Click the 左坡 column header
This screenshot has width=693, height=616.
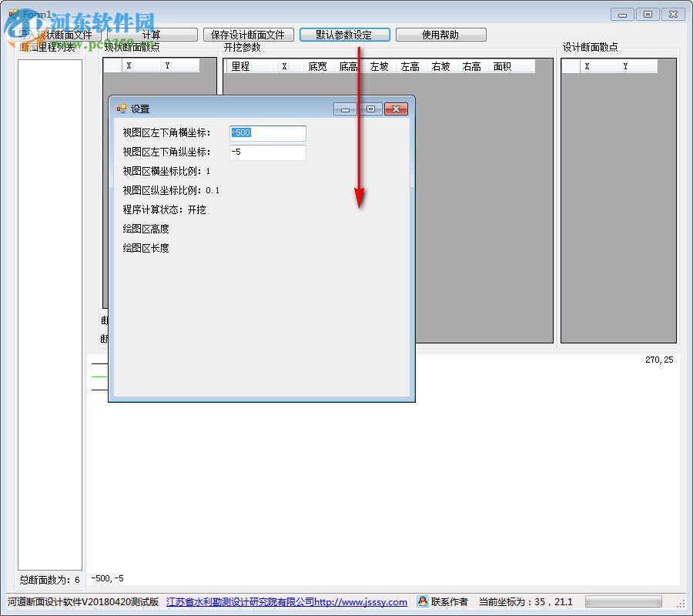(379, 66)
